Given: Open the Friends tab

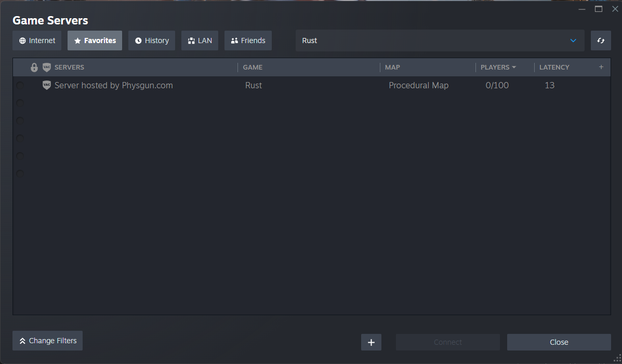Looking at the screenshot, I should [248, 41].
